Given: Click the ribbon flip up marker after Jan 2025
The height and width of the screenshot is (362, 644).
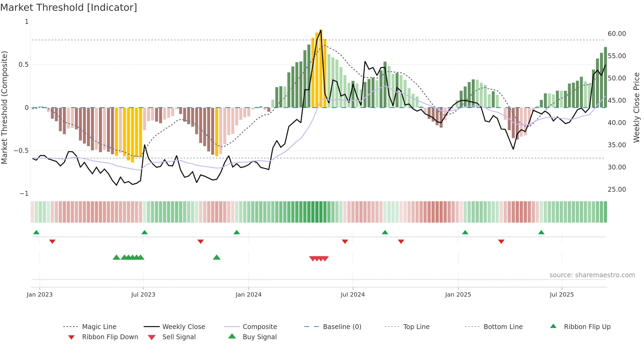Looking at the screenshot, I should tap(465, 232).
